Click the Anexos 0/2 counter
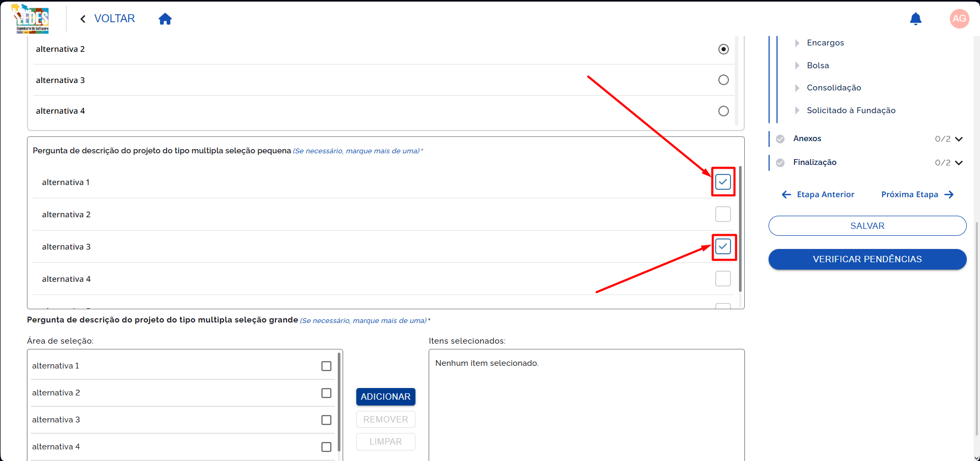Viewport: 980px width, 461px height. [942, 139]
